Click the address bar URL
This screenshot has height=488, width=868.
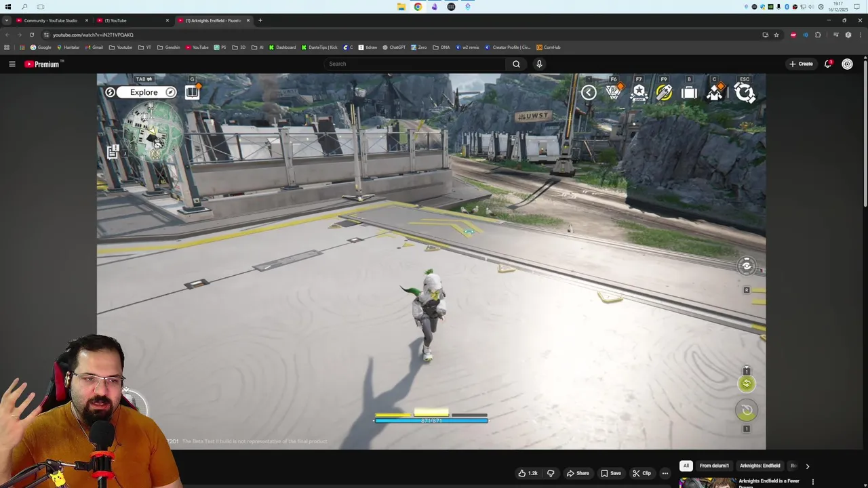(x=93, y=35)
